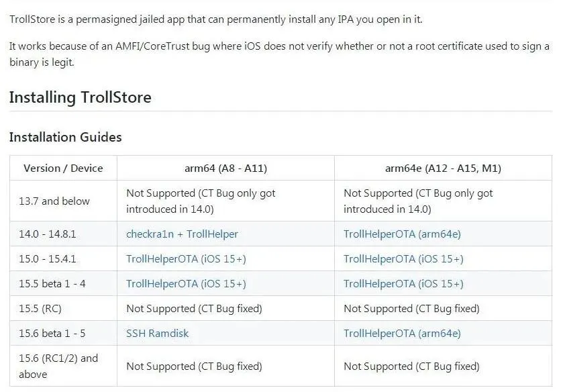
Task: Click the 13.7 and below version cell
Action: [x=64, y=201]
